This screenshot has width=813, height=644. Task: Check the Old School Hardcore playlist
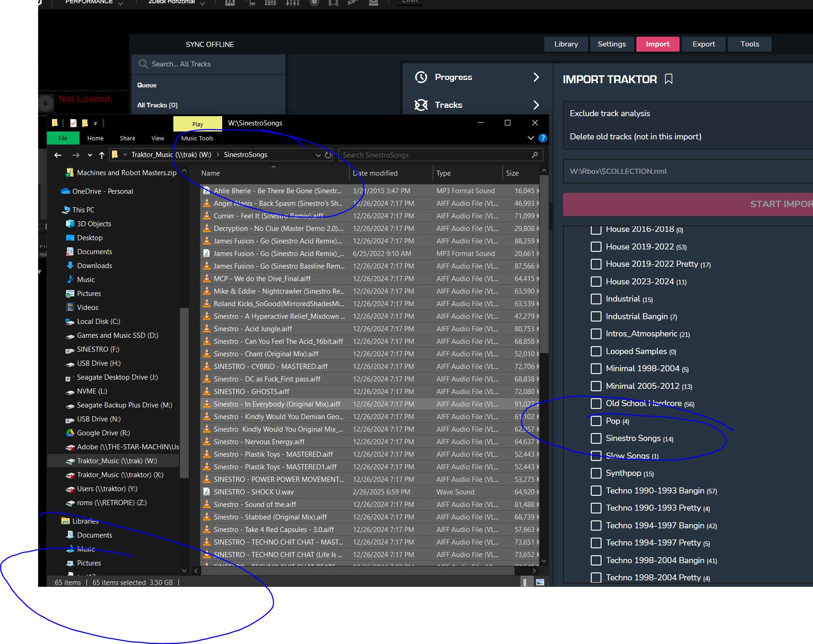[x=595, y=403]
